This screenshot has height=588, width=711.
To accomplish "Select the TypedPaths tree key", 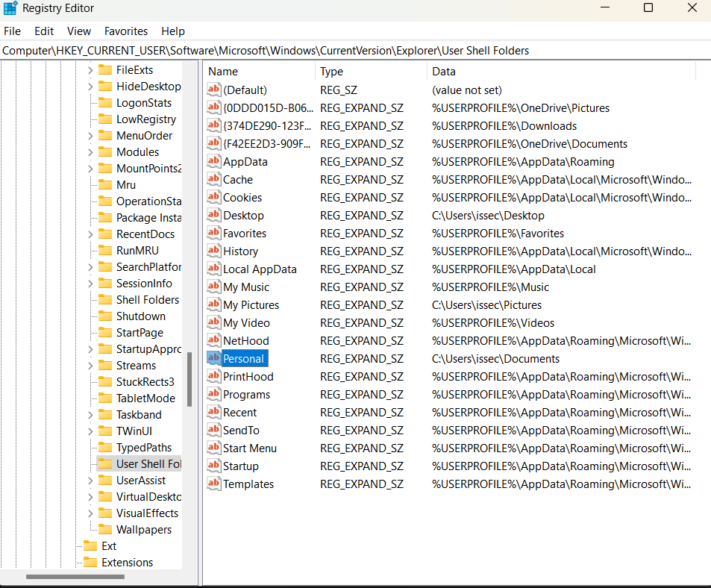I will (144, 448).
